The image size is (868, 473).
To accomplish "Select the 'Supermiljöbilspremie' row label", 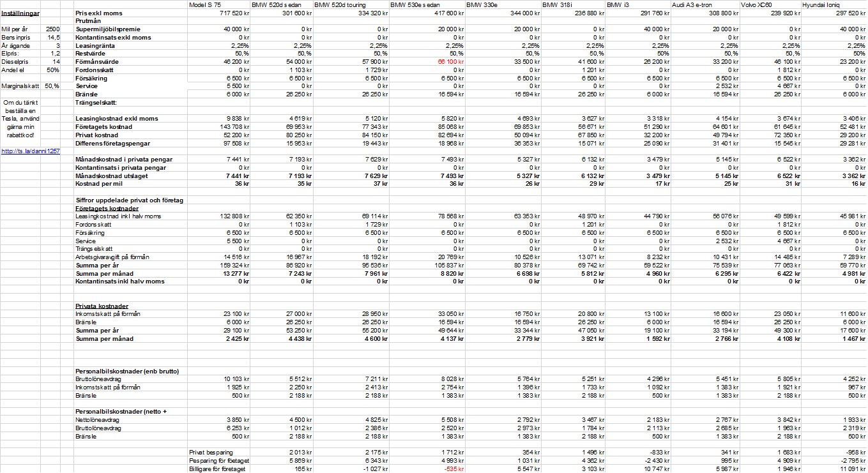I will pyautogui.click(x=108, y=29).
